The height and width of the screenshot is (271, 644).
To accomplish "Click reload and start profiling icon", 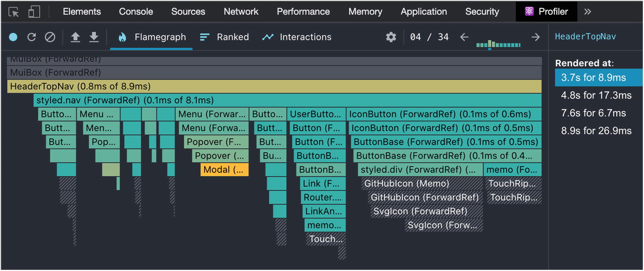I will click(x=32, y=37).
